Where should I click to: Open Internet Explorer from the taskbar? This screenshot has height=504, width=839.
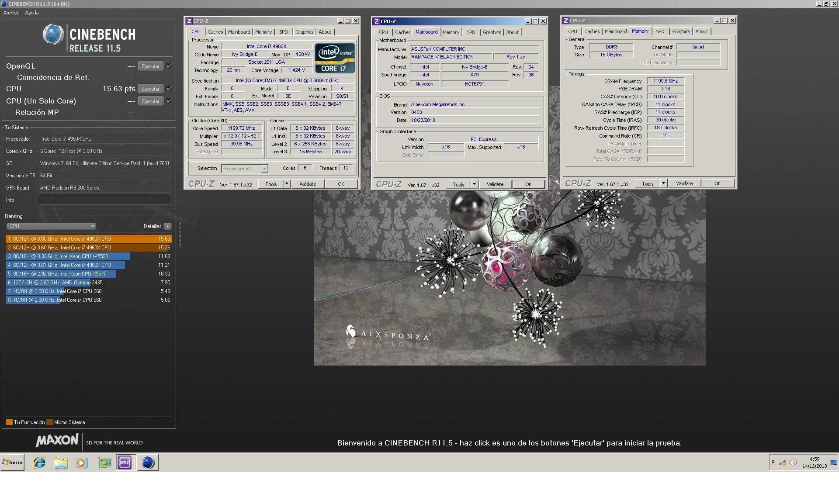pos(39,463)
